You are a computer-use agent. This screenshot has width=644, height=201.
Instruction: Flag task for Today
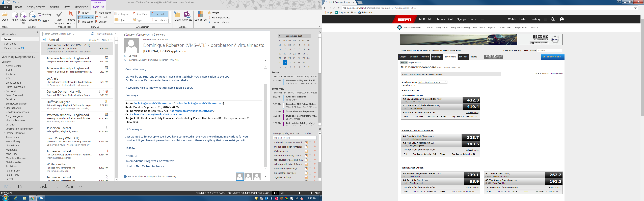84,13
